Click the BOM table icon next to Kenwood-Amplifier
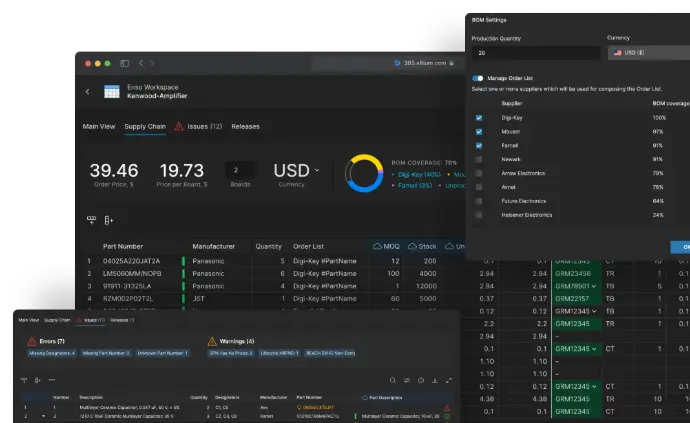This screenshot has height=423, width=690. coord(112,92)
